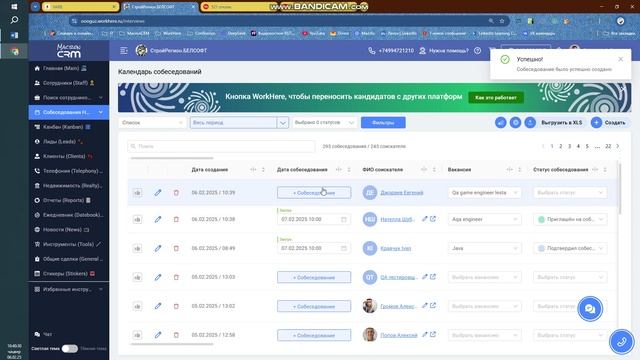Edit the 06.02.2025 / 10:38 row with pencil

click(x=158, y=219)
